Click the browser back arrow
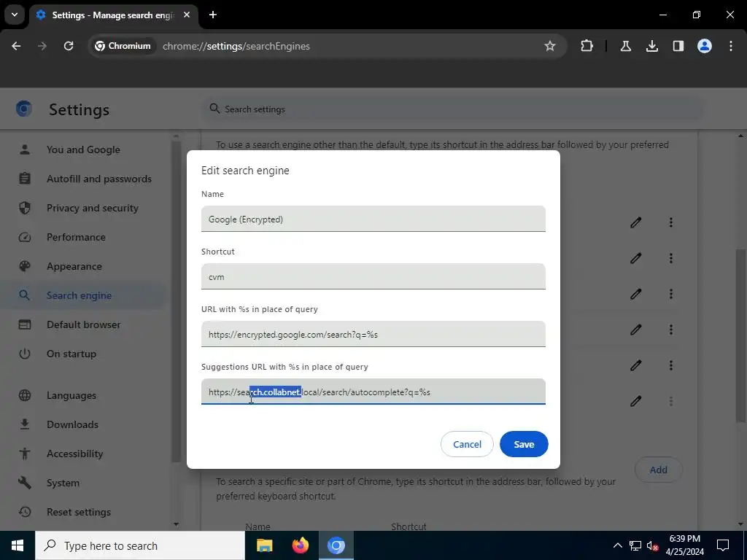The width and height of the screenshot is (747, 560). pos(16,46)
